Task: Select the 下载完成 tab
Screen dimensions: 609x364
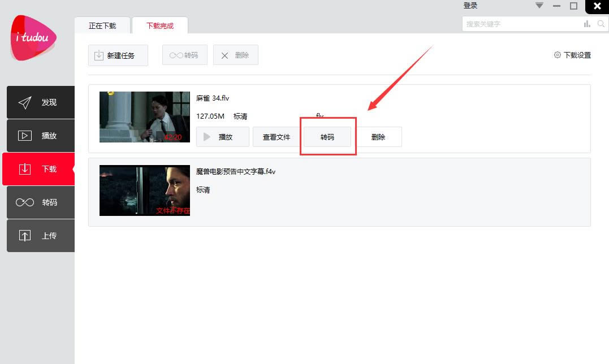Action: (160, 25)
